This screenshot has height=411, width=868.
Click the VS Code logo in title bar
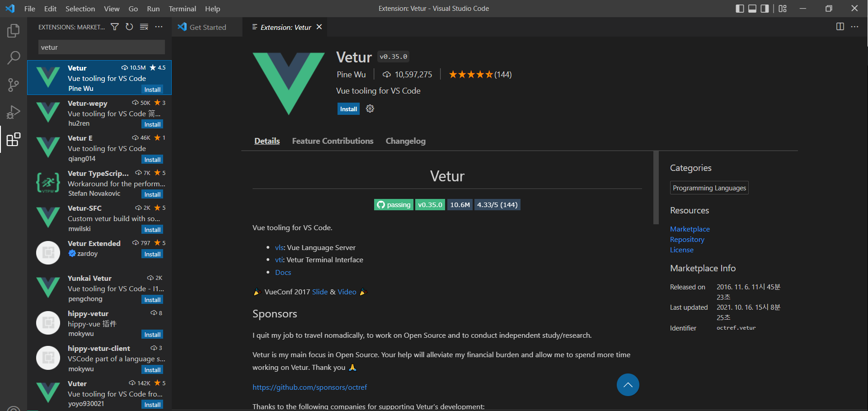coord(10,9)
